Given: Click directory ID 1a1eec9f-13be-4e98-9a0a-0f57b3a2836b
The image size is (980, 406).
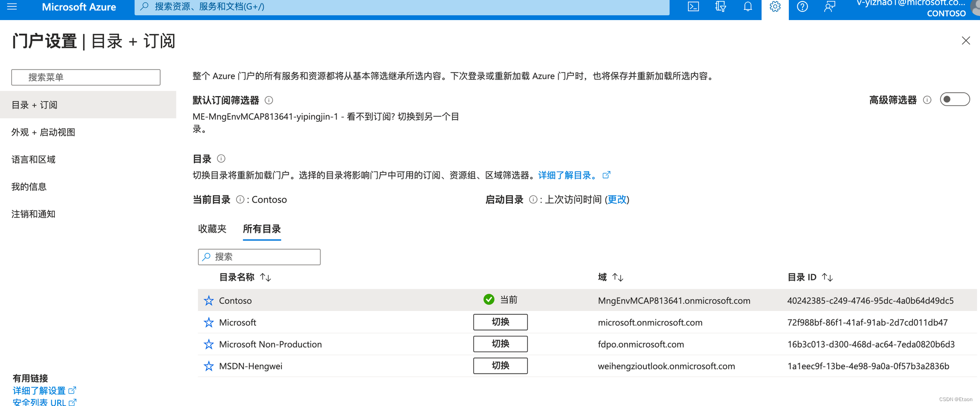Looking at the screenshot, I should [x=868, y=366].
